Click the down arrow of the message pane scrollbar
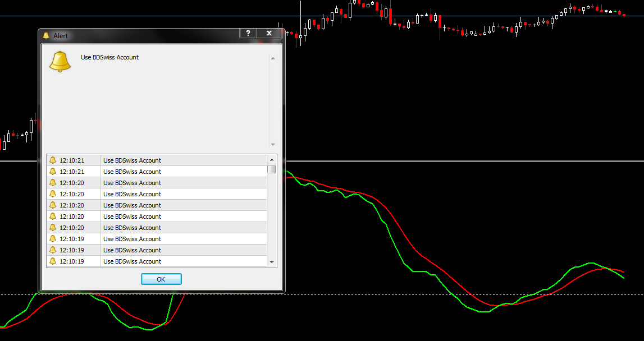The width and height of the screenshot is (644, 341). [x=273, y=144]
